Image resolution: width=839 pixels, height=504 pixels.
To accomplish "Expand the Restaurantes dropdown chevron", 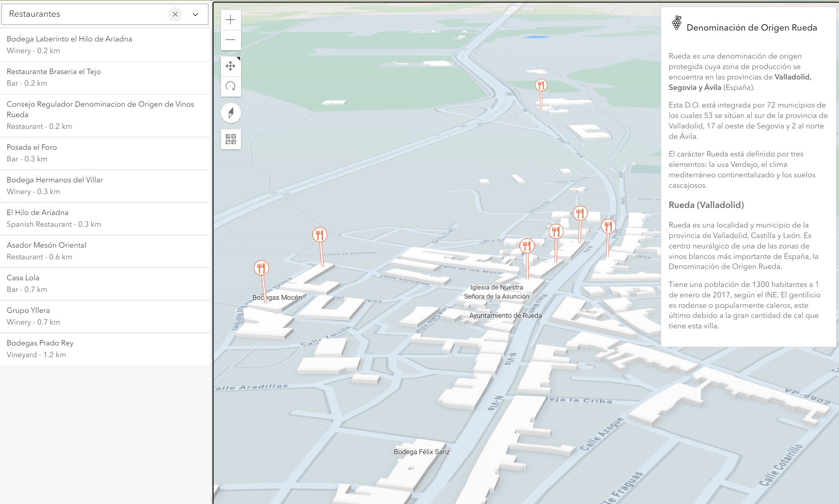I will tap(195, 14).
